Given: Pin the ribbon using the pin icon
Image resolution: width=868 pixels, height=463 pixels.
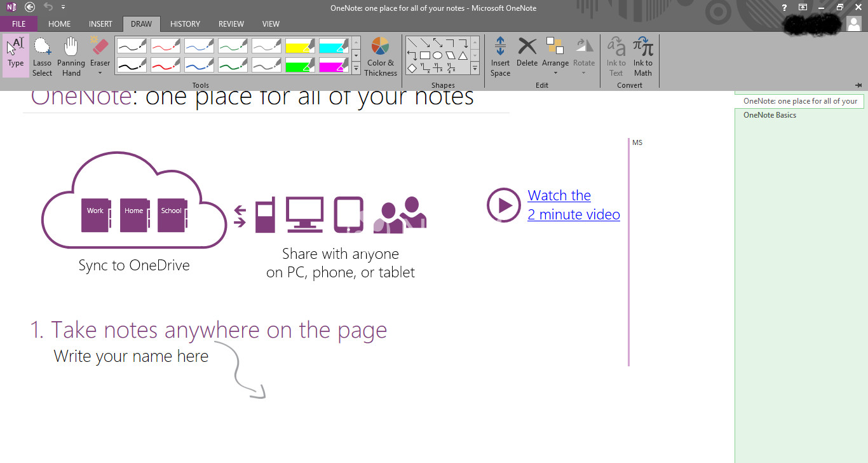Looking at the screenshot, I should pos(858,85).
